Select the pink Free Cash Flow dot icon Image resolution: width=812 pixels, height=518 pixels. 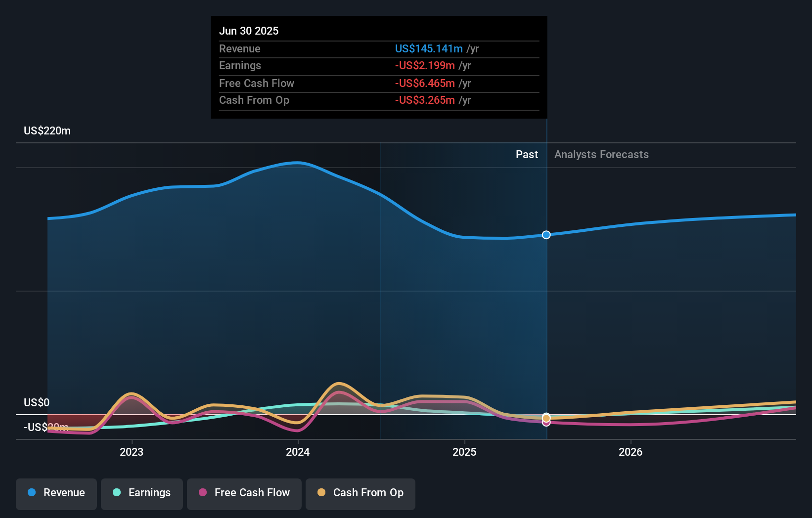(203, 493)
